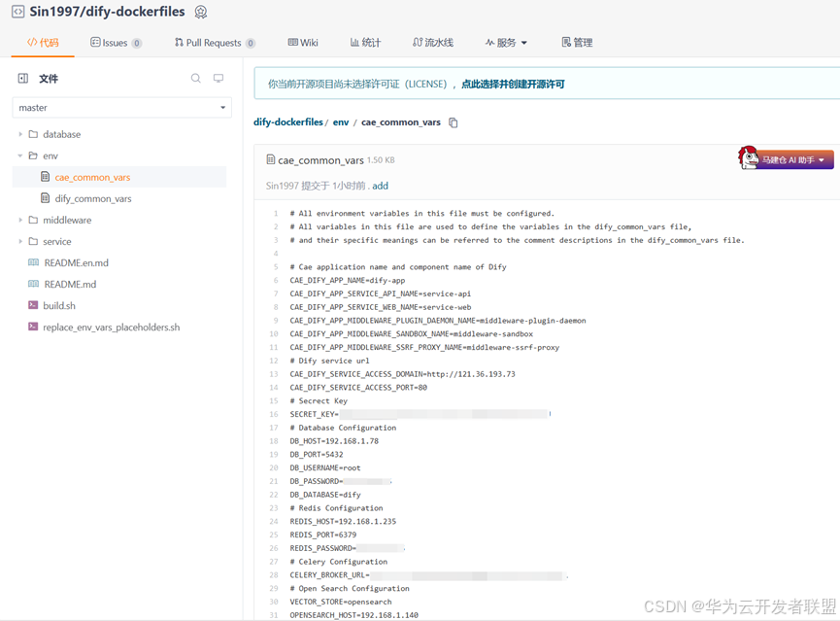The image size is (840, 621).
Task: Click the database folder icon
Action: pyautogui.click(x=33, y=134)
